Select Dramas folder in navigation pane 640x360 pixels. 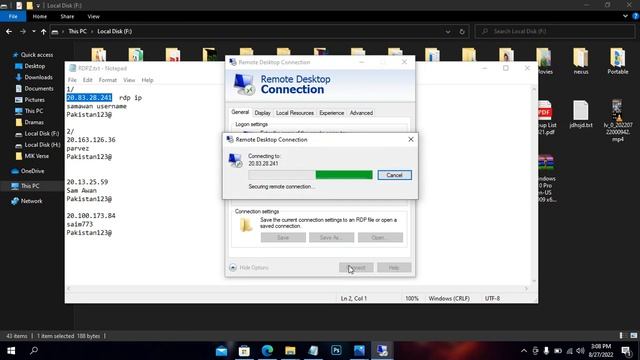[x=29, y=122]
